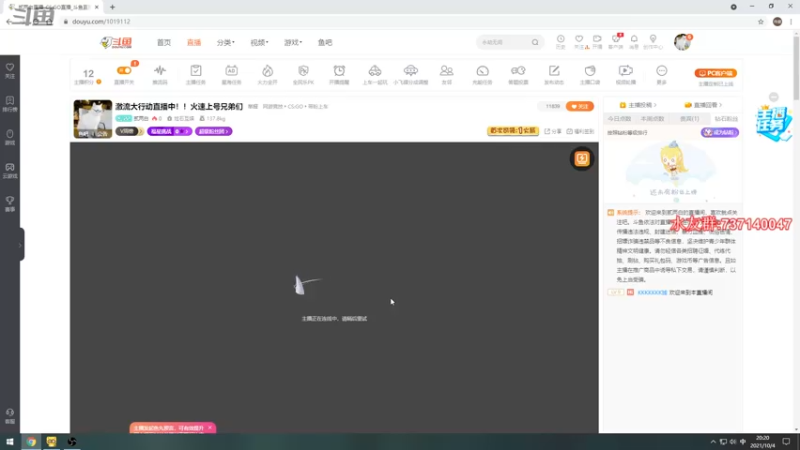Expand the left sidebar handle
Image resolution: width=800 pixels, height=450 pixels.
click(20, 245)
